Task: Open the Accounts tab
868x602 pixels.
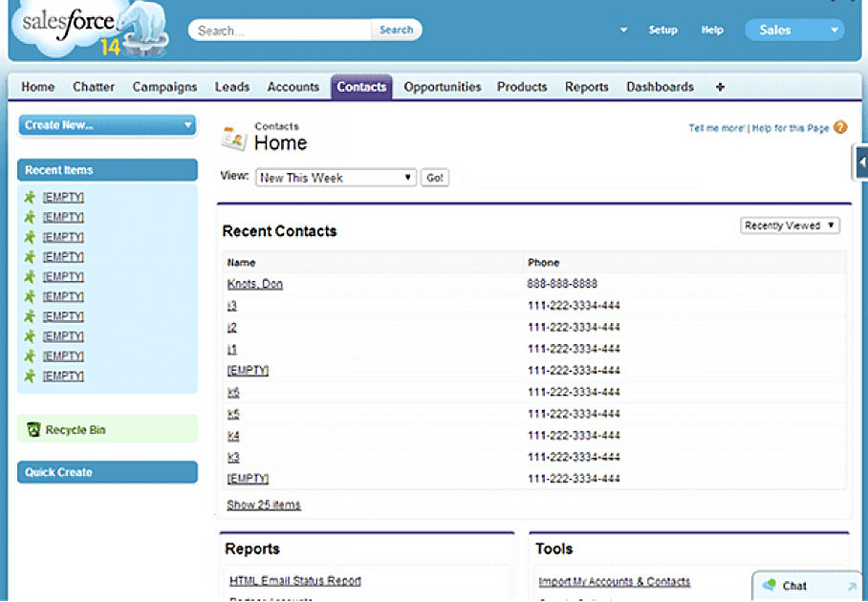Action: 293,87
